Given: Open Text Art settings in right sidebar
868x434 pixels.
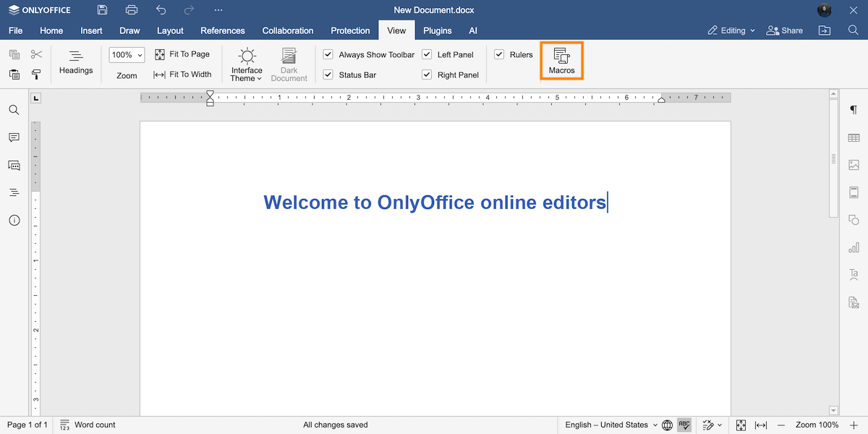Looking at the screenshot, I should [854, 275].
